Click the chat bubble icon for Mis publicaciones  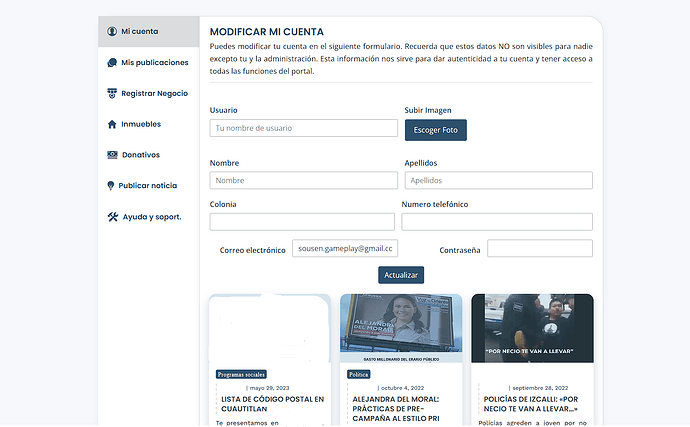coord(112,63)
